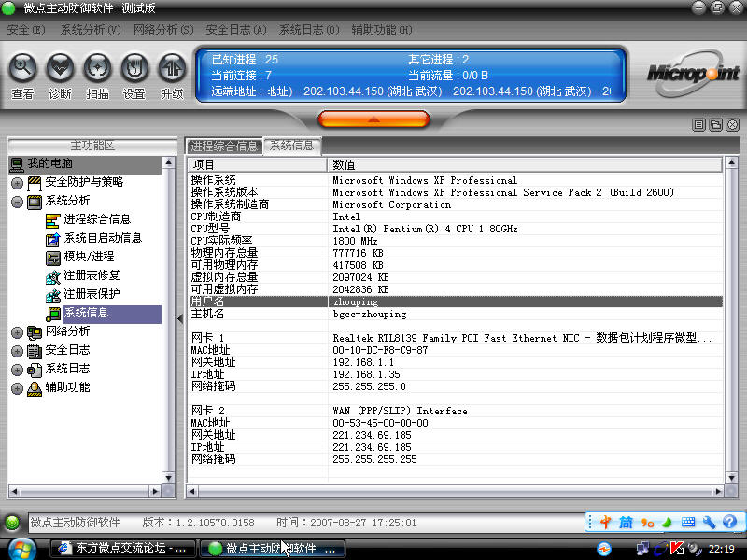Open the Windows Start button
This screenshot has width=747, height=560.
point(21,549)
